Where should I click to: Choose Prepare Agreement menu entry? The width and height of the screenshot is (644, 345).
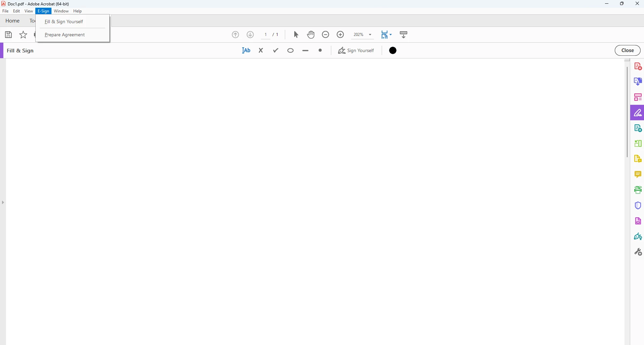(x=65, y=35)
